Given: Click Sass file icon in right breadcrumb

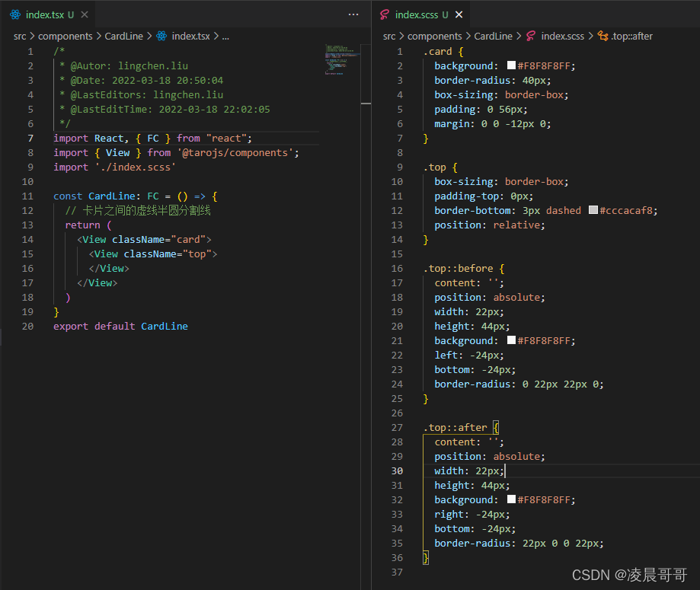Looking at the screenshot, I should [531, 36].
